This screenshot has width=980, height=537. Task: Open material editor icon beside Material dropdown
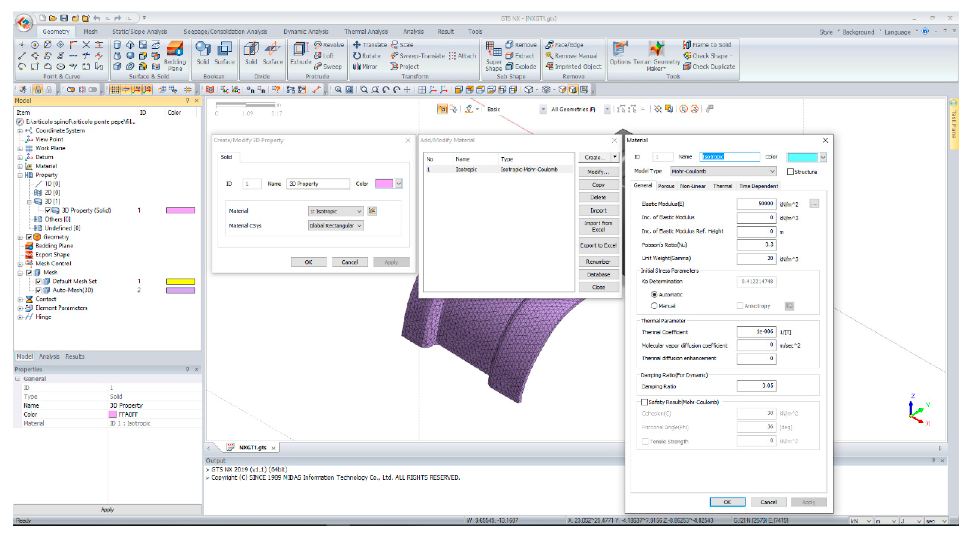372,211
